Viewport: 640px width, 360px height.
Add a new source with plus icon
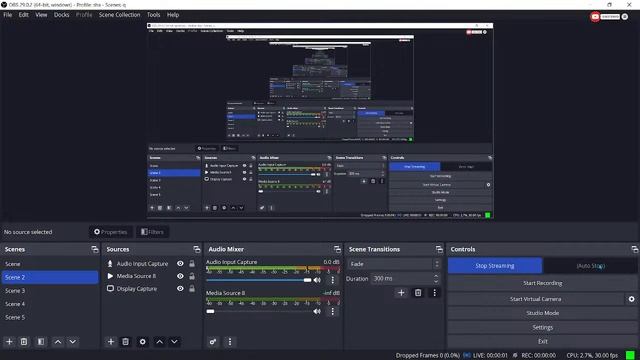[x=111, y=342]
